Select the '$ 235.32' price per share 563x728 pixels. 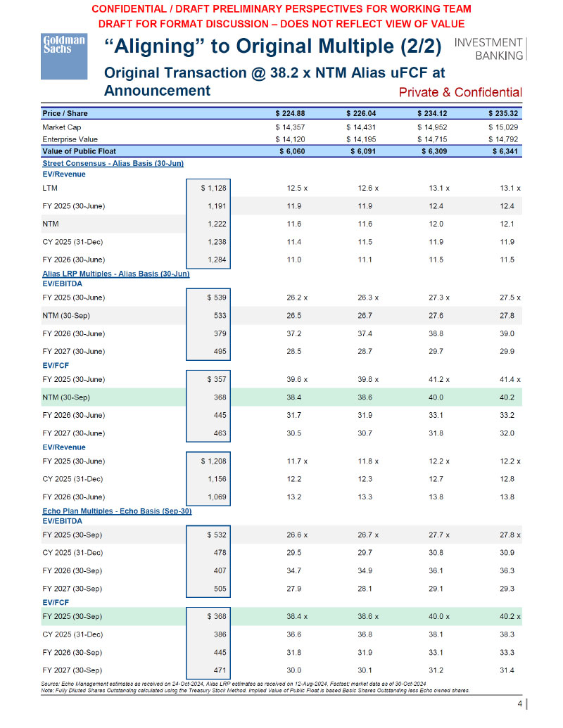[504, 113]
